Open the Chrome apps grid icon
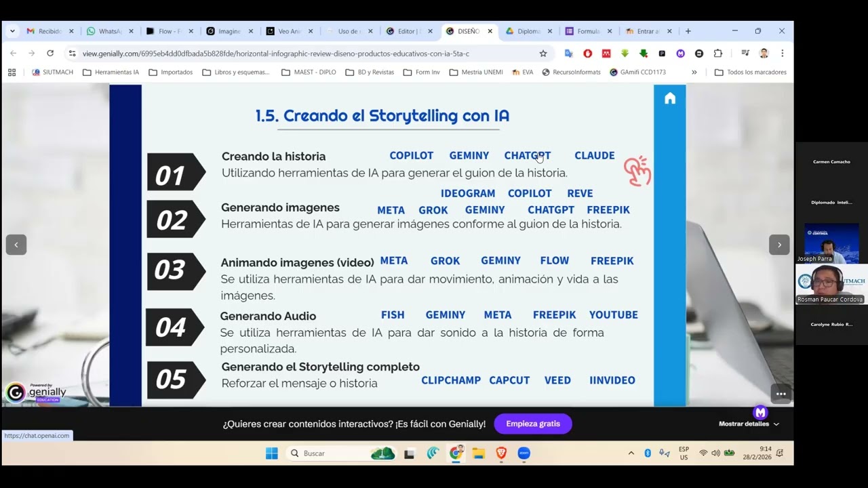This screenshot has width=868, height=488. tap(12, 72)
